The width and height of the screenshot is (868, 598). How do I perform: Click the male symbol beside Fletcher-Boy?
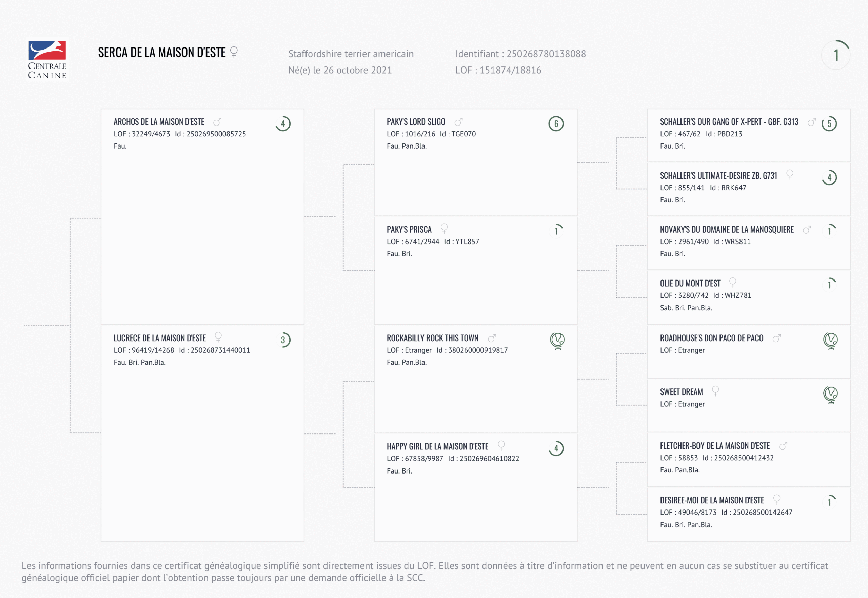[x=783, y=446]
